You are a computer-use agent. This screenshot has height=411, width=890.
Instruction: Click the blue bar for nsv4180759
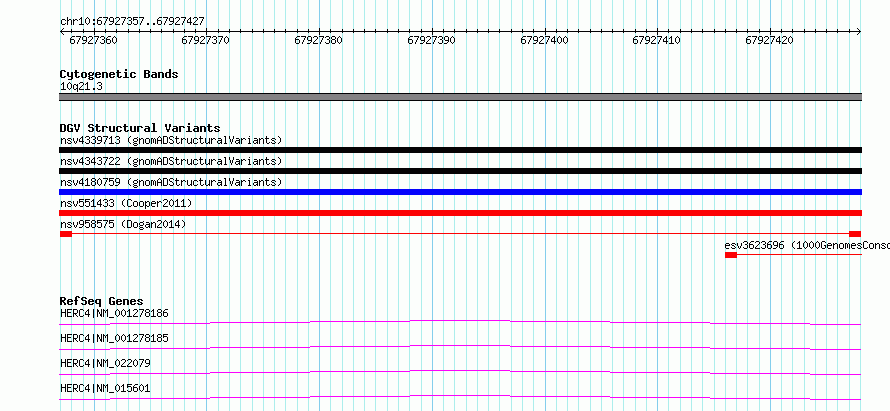coord(460,192)
